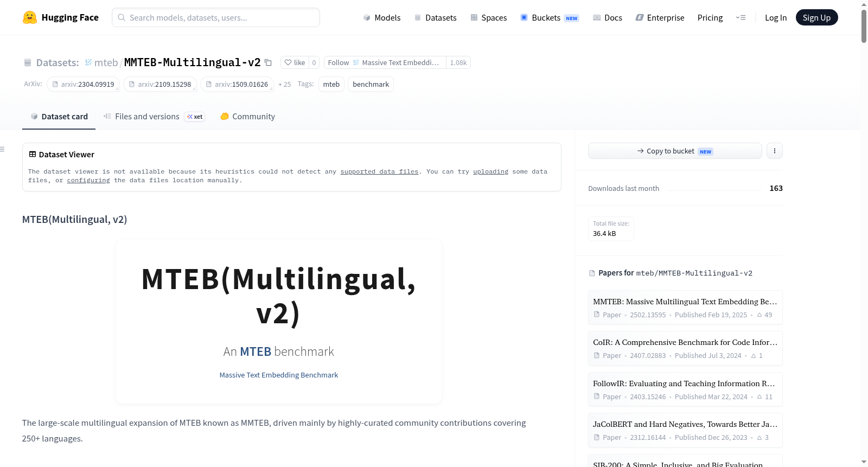Open the Pricing page
868x467 pixels.
710,17
